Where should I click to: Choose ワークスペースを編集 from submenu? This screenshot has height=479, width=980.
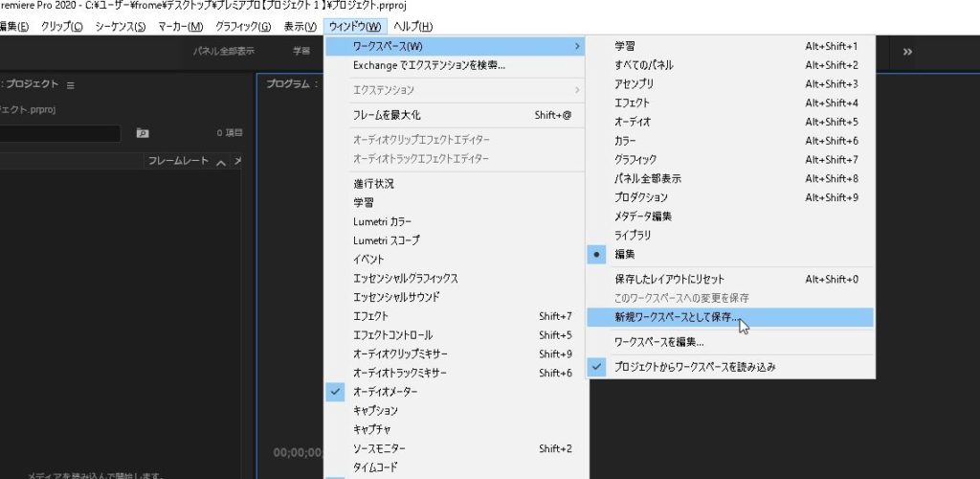pyautogui.click(x=658, y=342)
